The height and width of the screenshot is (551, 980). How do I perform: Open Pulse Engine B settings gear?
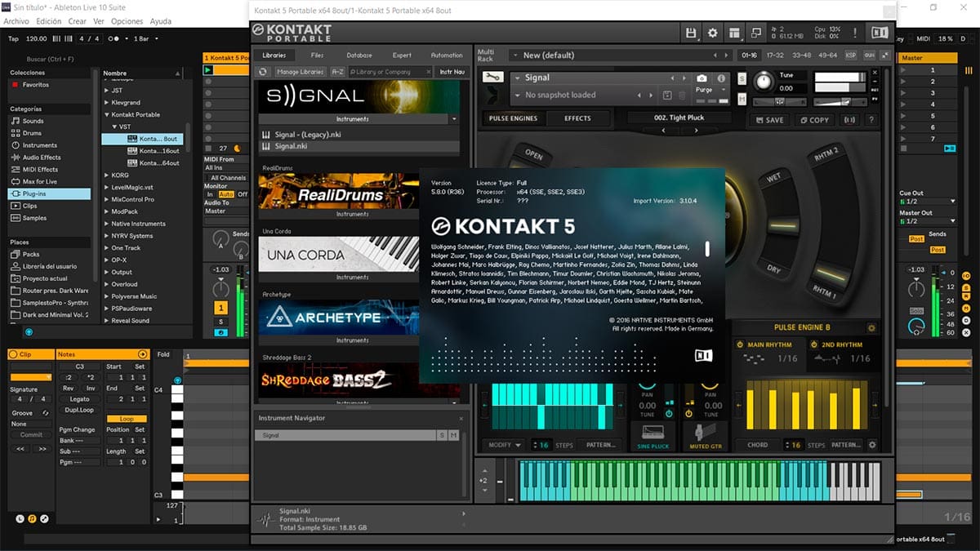(871, 327)
